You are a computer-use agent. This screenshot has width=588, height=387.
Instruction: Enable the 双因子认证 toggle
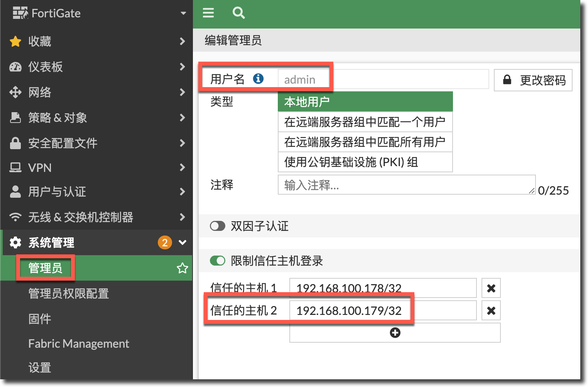pyautogui.click(x=218, y=226)
